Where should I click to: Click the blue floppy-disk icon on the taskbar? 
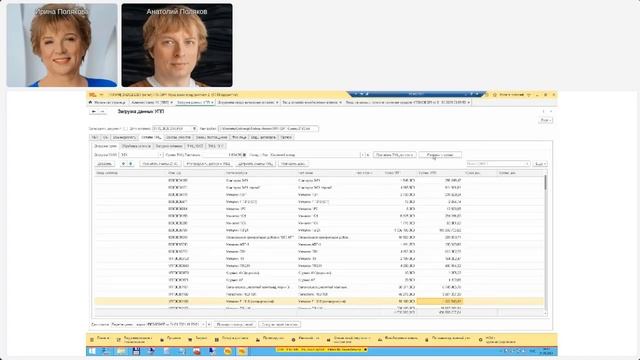(136, 351)
